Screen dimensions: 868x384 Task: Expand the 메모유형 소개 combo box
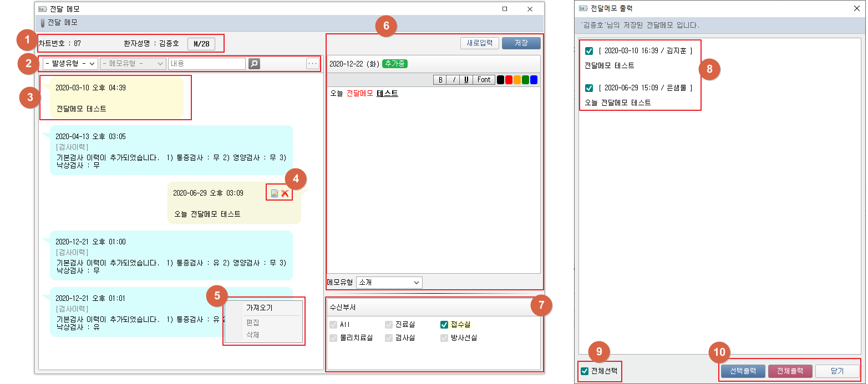(389, 283)
